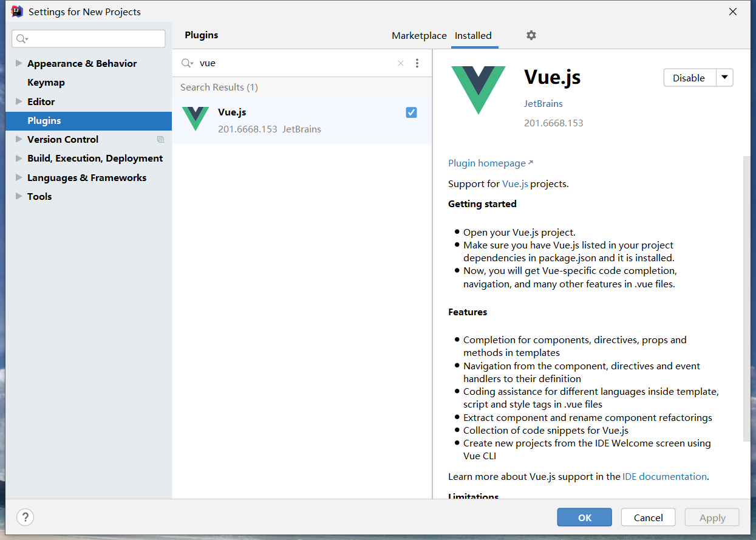The image size is (756, 540).
Task: Click the settings search magnifier icon
Action: pyautogui.click(x=22, y=39)
